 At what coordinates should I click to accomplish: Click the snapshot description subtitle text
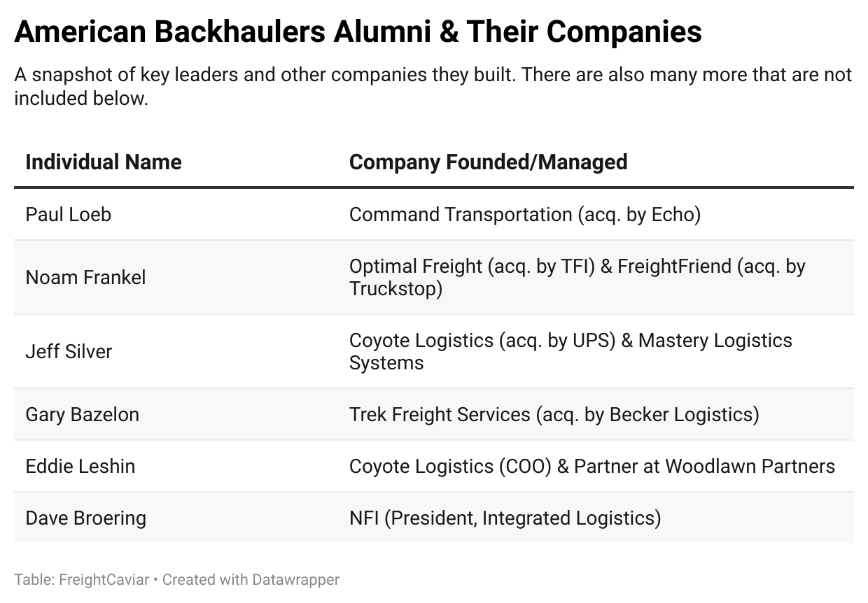pos(433,86)
